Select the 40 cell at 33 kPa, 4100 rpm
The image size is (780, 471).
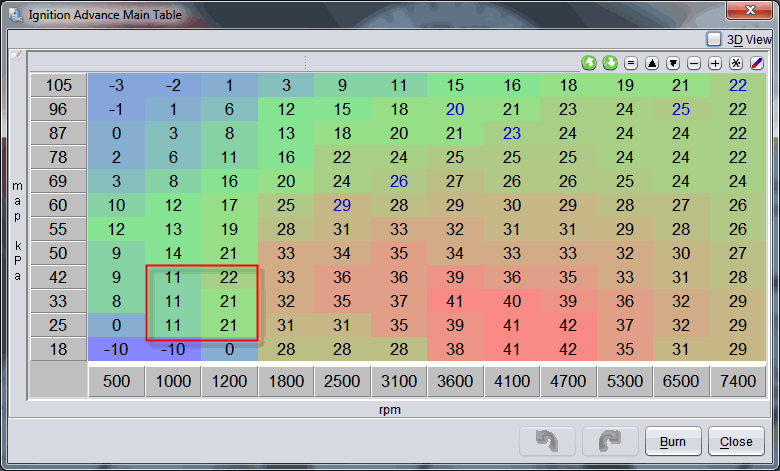click(512, 301)
